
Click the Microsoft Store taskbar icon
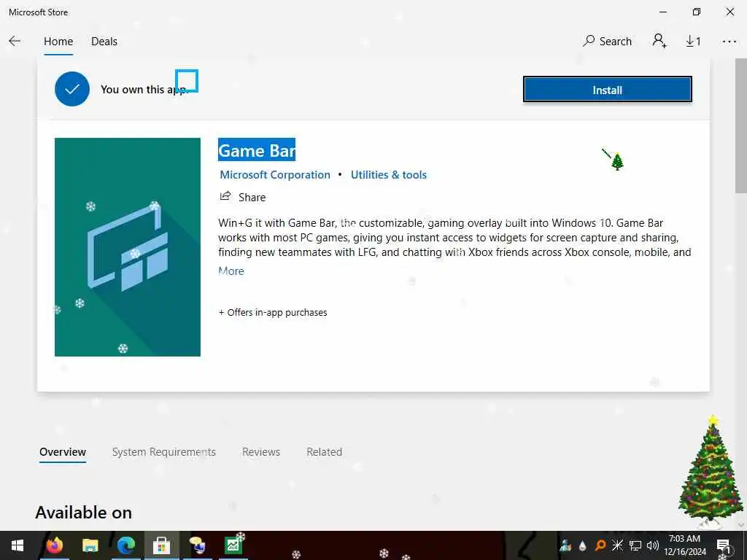pos(161,545)
